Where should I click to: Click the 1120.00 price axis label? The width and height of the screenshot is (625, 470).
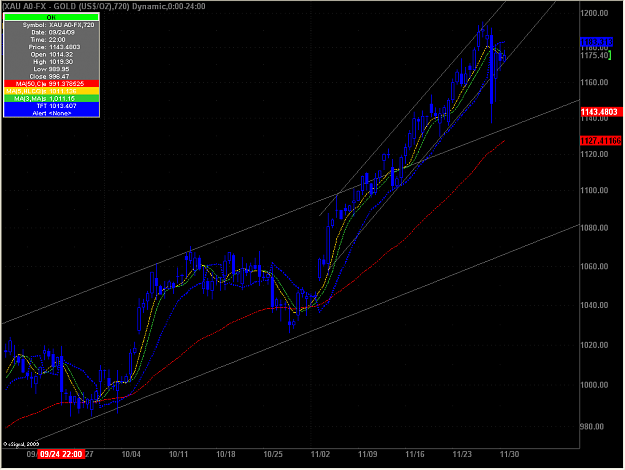tap(594, 154)
